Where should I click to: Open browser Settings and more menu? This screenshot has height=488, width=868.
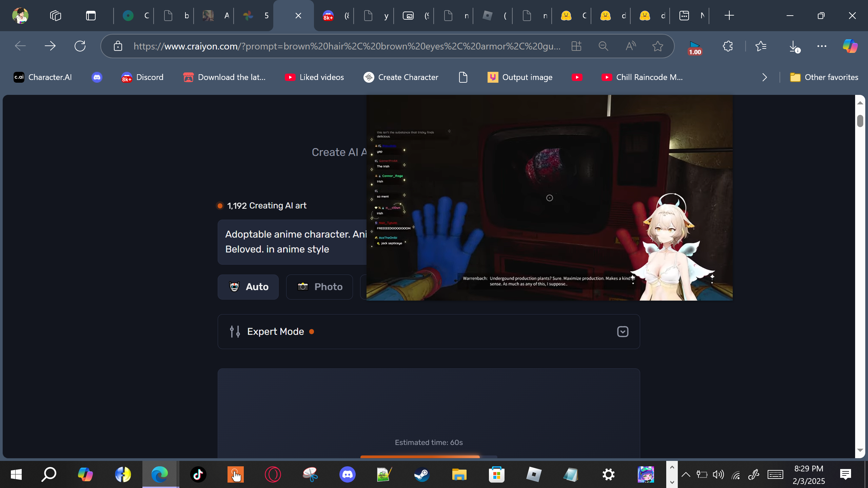[x=822, y=46]
